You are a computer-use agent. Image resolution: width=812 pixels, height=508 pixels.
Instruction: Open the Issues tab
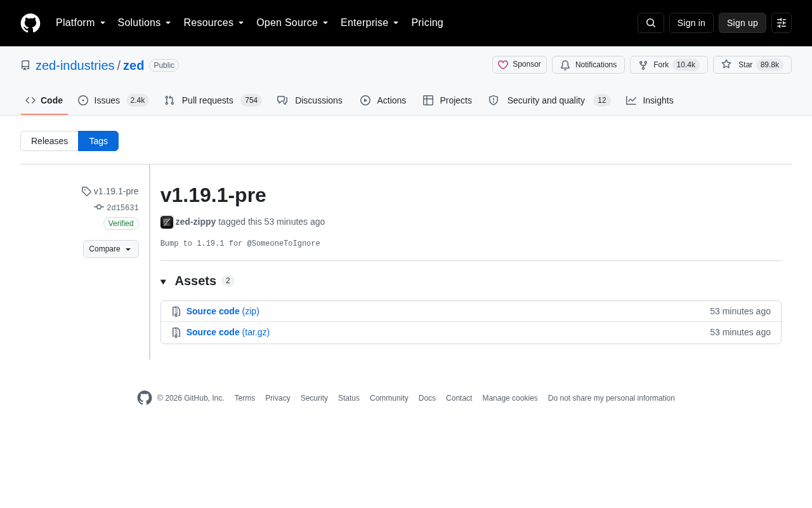pyautogui.click(x=114, y=100)
